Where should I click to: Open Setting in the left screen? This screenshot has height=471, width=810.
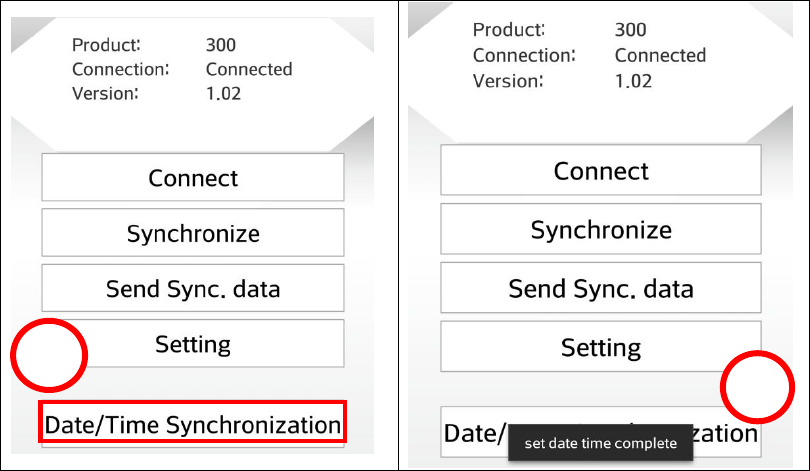coord(193,343)
